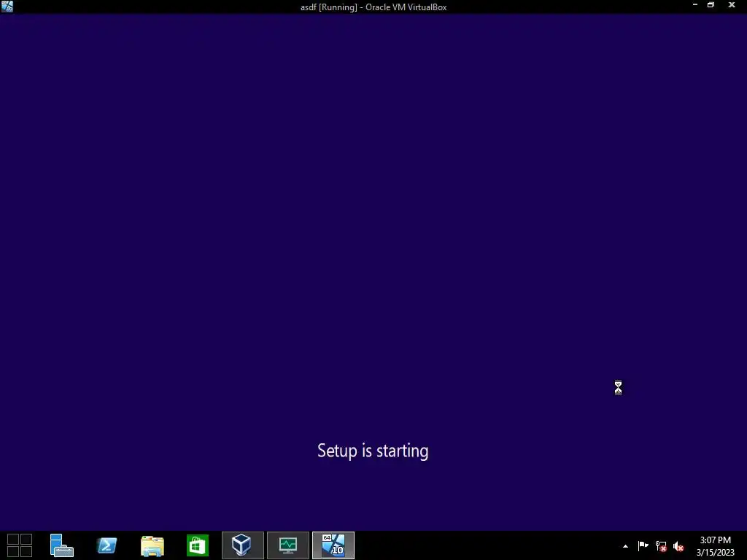
Task: Open the Start button on the taskbar
Action: [20, 545]
